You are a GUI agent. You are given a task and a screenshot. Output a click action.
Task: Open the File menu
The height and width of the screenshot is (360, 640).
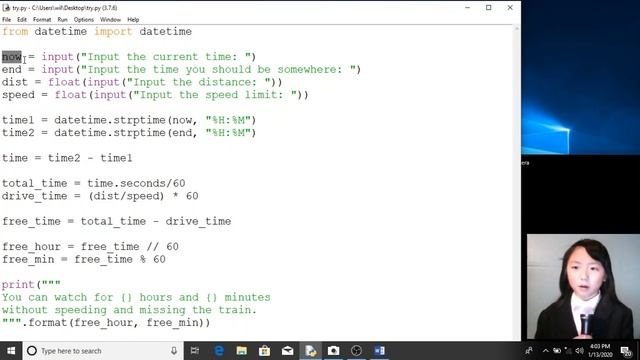pos(7,20)
